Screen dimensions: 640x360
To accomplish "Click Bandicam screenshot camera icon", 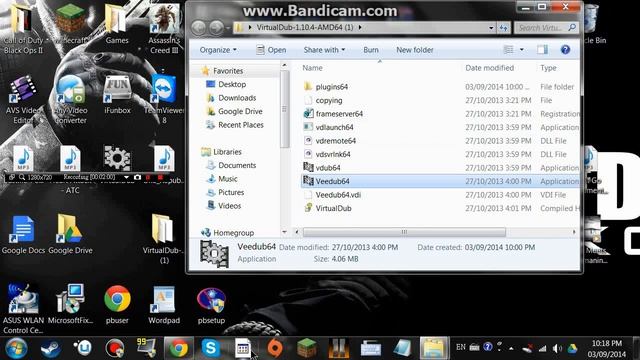I will [x=138, y=177].
